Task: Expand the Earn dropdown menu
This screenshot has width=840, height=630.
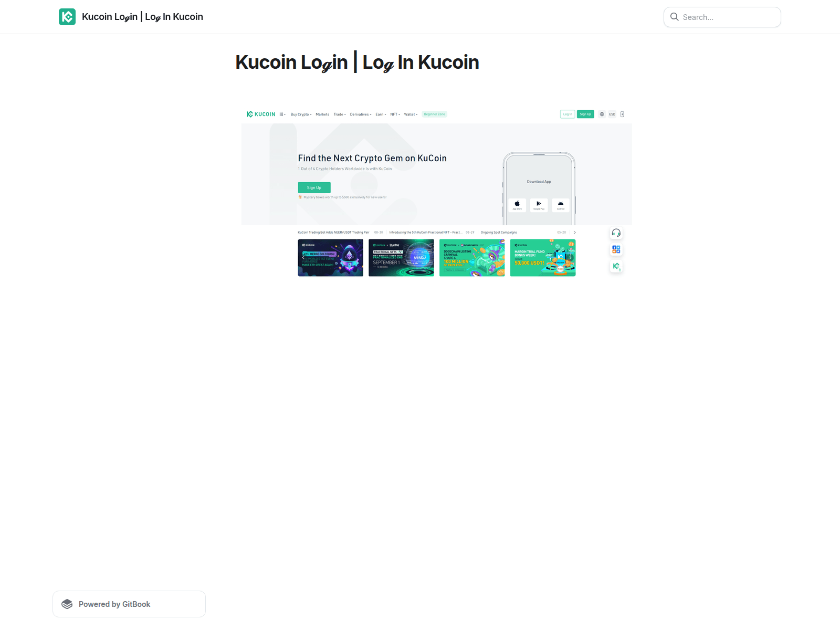Action: click(x=381, y=114)
